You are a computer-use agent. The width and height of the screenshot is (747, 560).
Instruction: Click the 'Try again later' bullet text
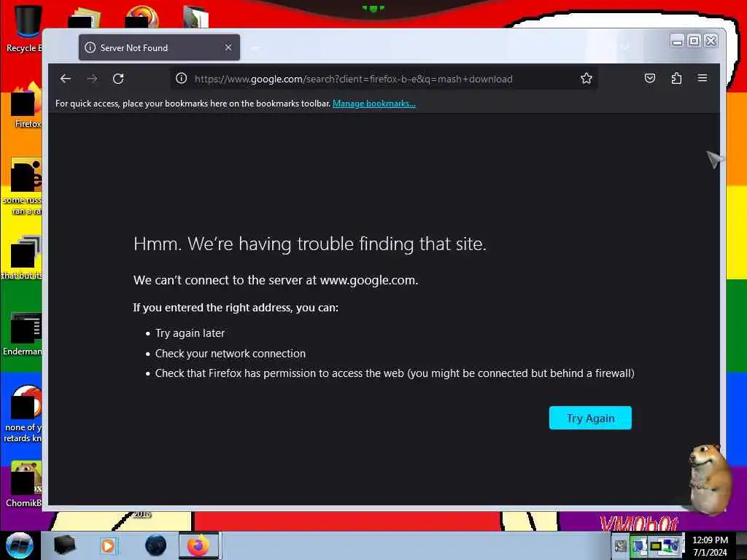[x=190, y=333]
